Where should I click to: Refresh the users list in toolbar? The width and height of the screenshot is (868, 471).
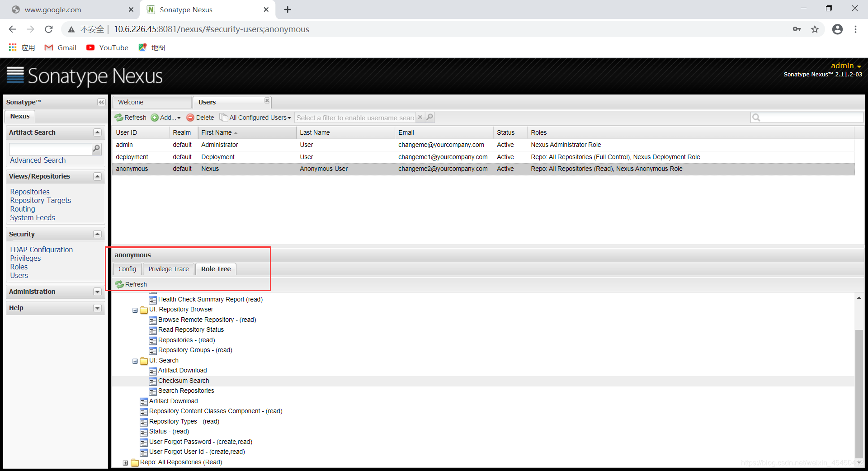pyautogui.click(x=130, y=118)
